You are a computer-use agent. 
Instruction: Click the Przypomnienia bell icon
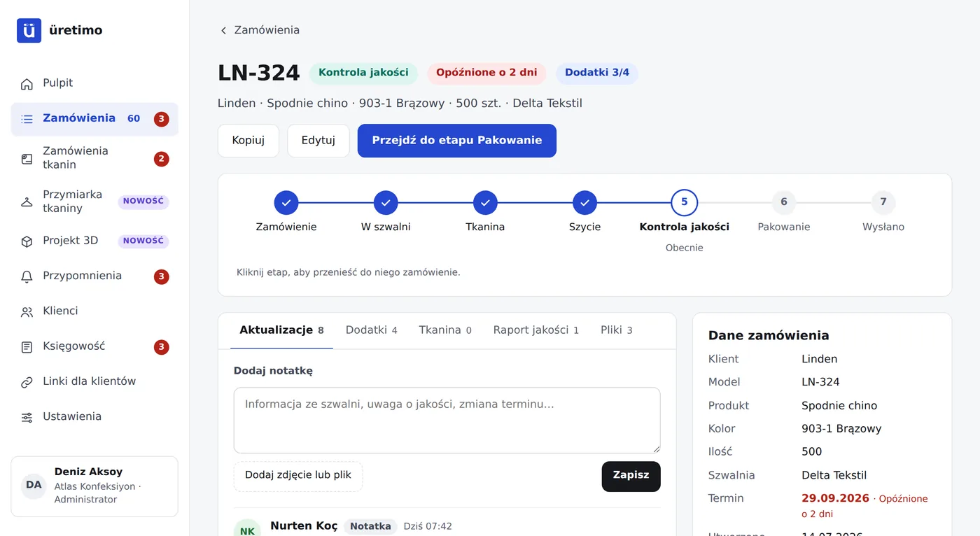27,276
